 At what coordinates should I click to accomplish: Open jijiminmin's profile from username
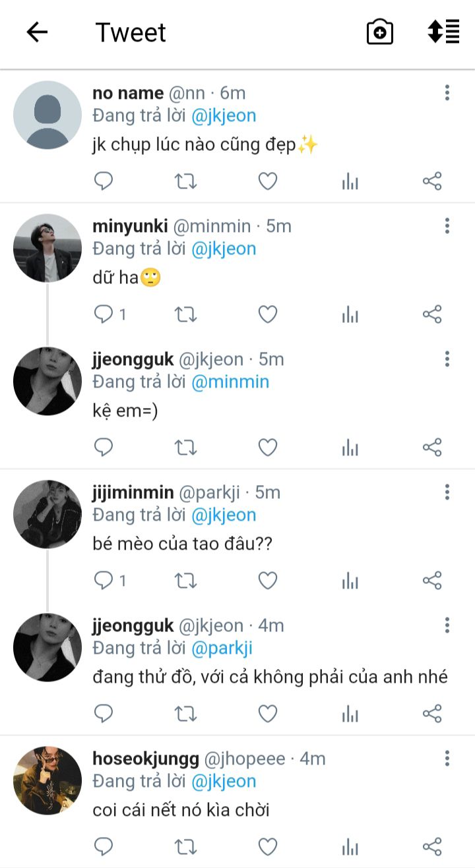tap(133, 492)
